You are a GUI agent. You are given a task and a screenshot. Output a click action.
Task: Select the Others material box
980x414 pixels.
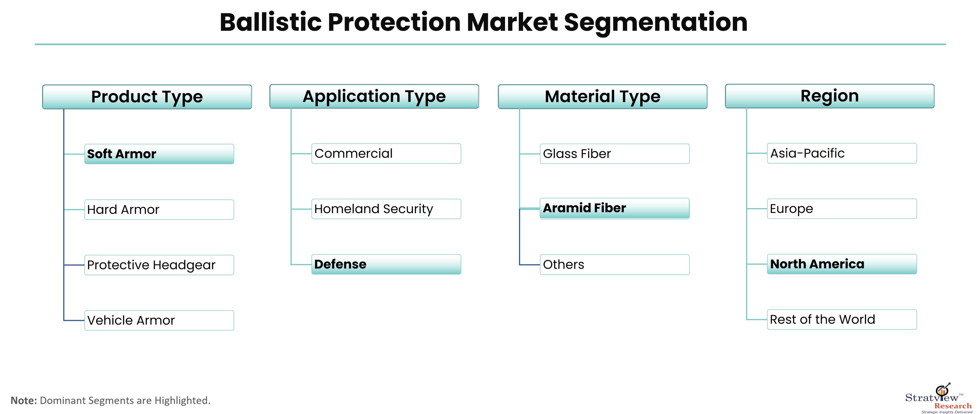pos(615,265)
